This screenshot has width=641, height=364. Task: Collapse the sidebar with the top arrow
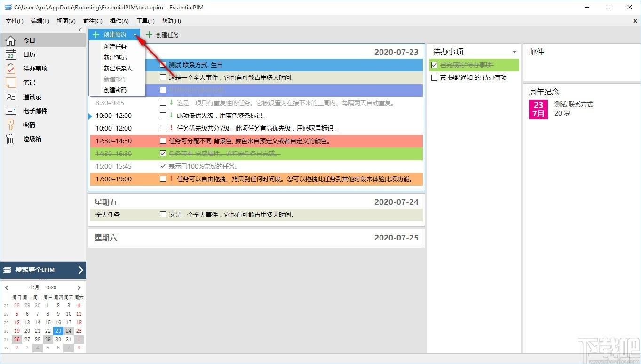pos(80,30)
